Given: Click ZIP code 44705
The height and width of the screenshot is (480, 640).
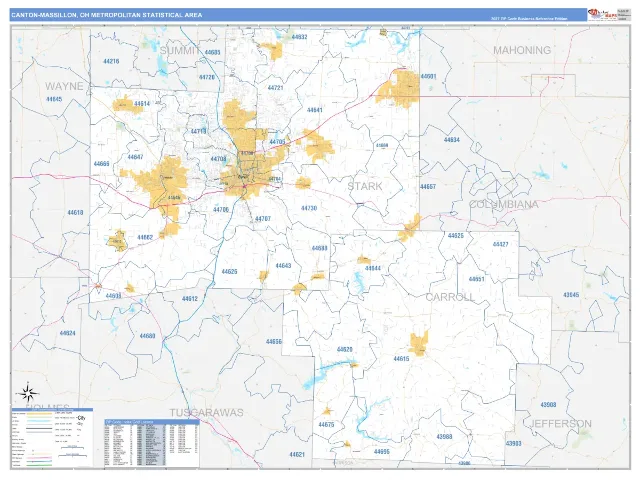Looking at the screenshot, I should [277, 142].
